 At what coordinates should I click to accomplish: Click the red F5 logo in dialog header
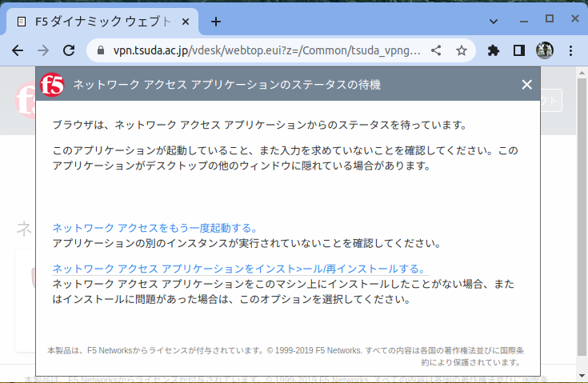(52, 84)
